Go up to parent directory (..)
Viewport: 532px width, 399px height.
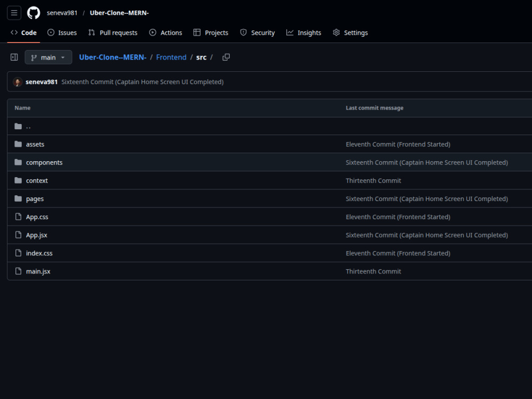[29, 126]
